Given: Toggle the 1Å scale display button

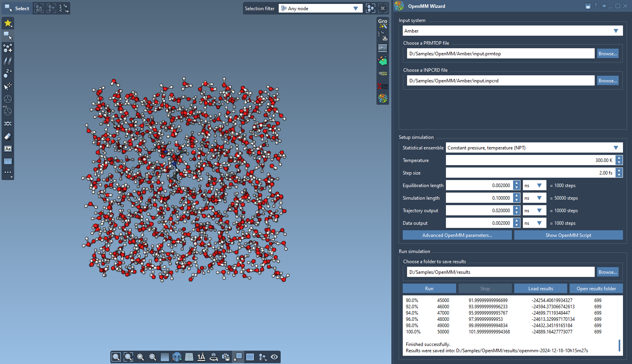Looking at the screenshot, I should [x=201, y=357].
